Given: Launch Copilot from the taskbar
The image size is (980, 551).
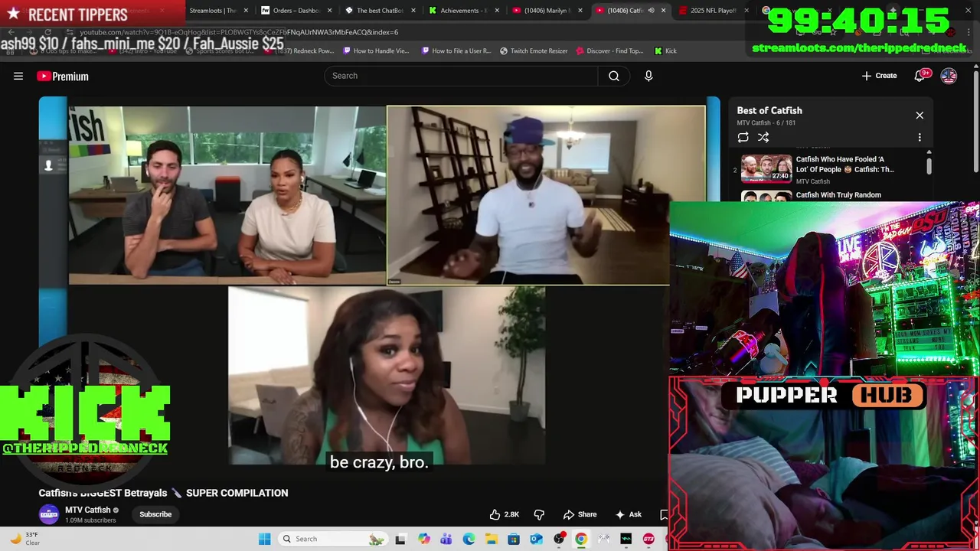Looking at the screenshot, I should click(423, 539).
